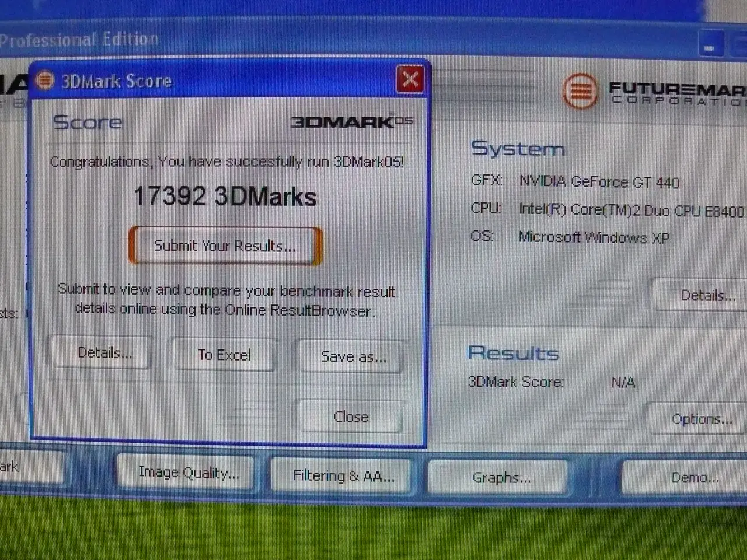Click the NVIDIA GeForce GT 440 text

point(599,182)
